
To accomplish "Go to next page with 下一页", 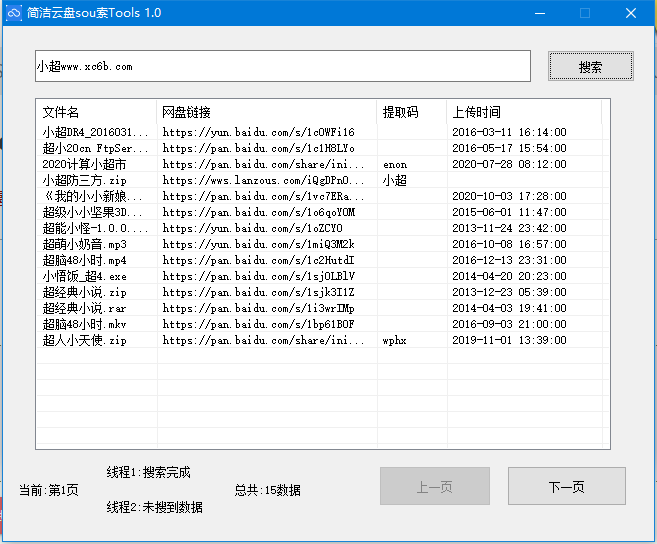I will [x=566, y=486].
